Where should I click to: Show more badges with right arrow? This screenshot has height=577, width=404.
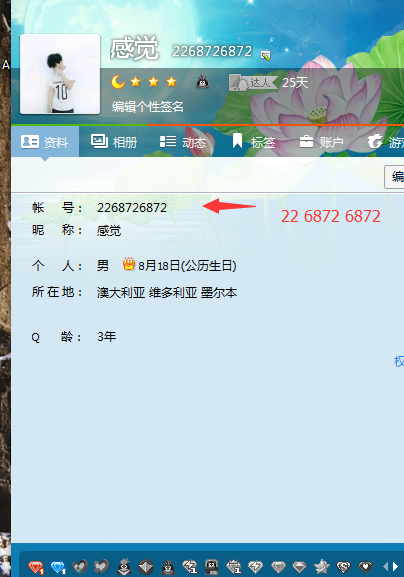(x=396, y=567)
